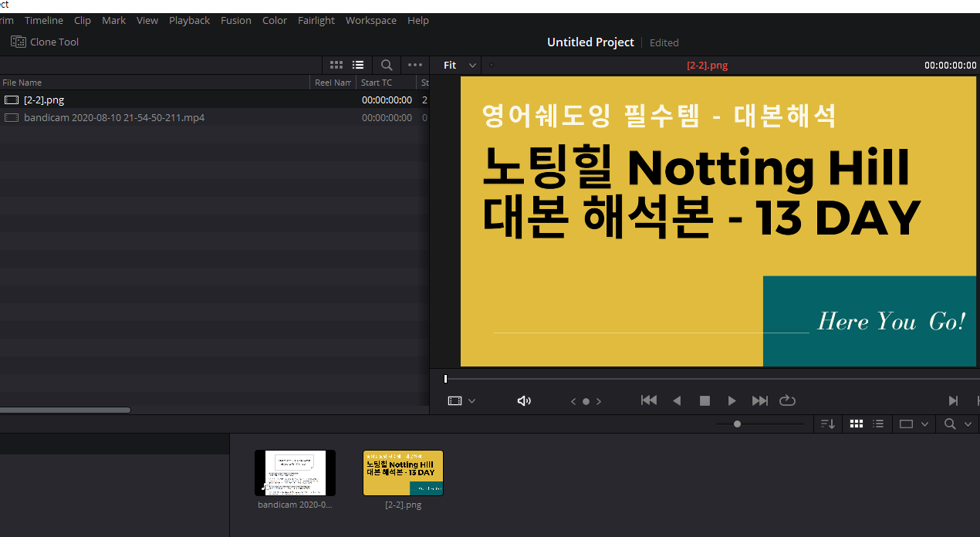Open the Fairlight menu
This screenshot has height=537, width=980.
coord(316,21)
